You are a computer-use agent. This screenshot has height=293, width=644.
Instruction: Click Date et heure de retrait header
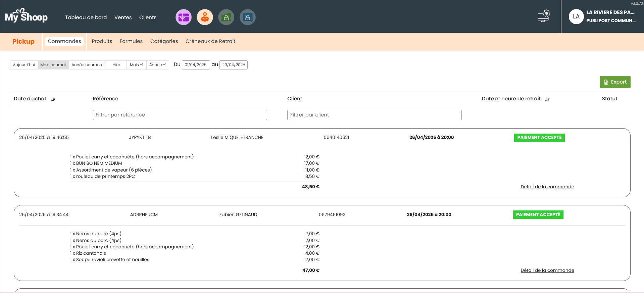[x=511, y=99]
